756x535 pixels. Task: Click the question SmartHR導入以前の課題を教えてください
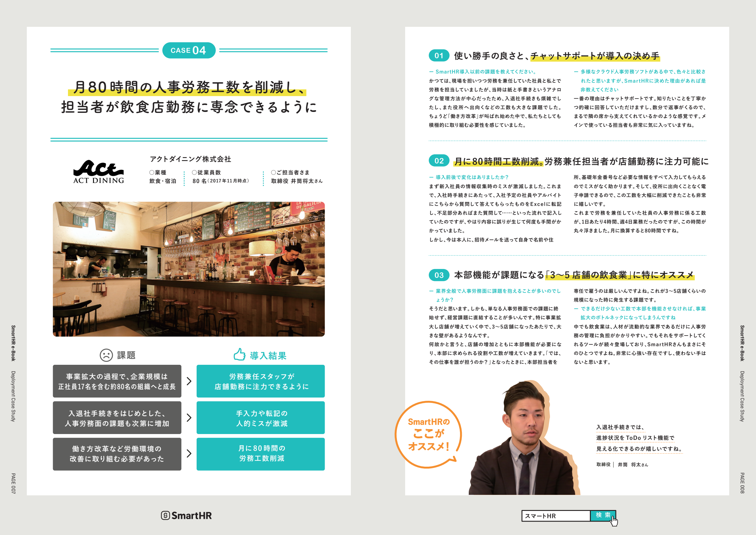coord(483,71)
